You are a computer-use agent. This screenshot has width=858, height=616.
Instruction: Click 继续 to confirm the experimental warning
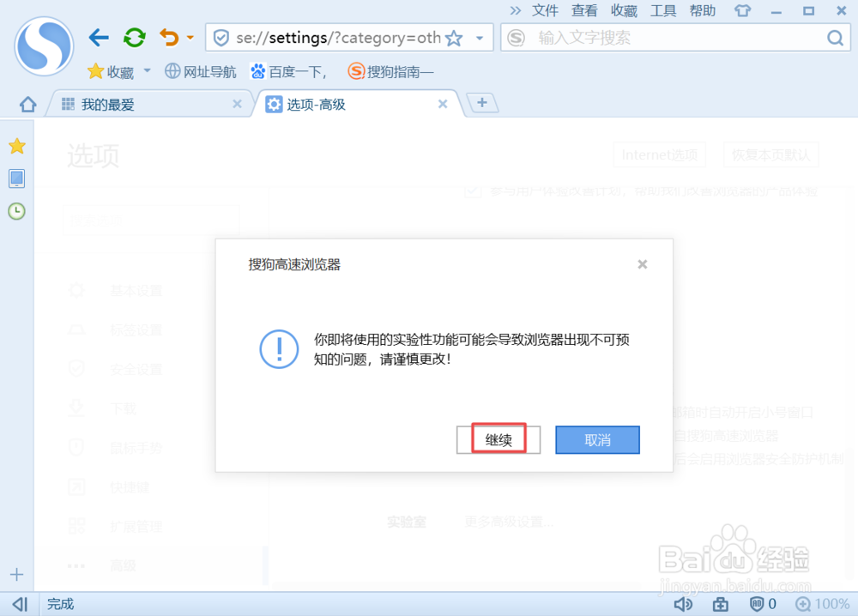[x=498, y=439]
